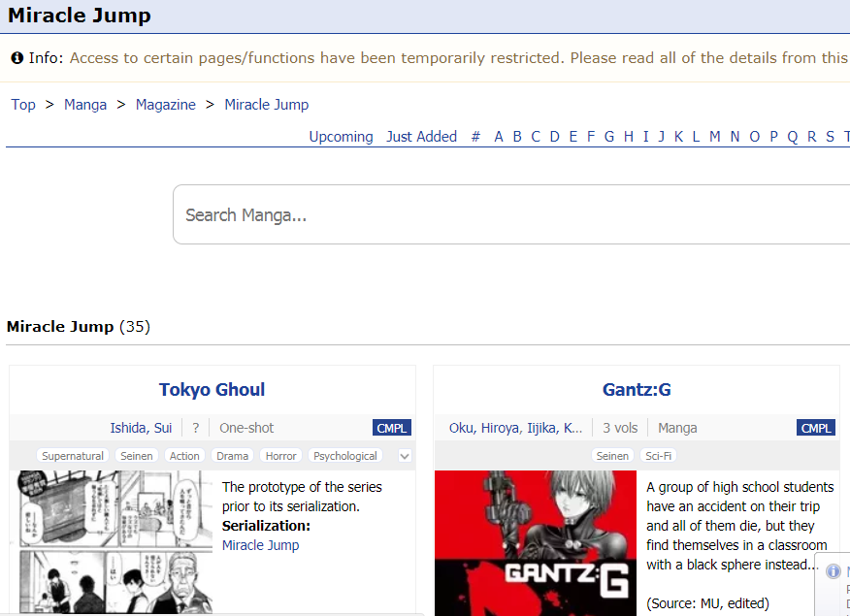Open the Just Added list

pos(422,137)
